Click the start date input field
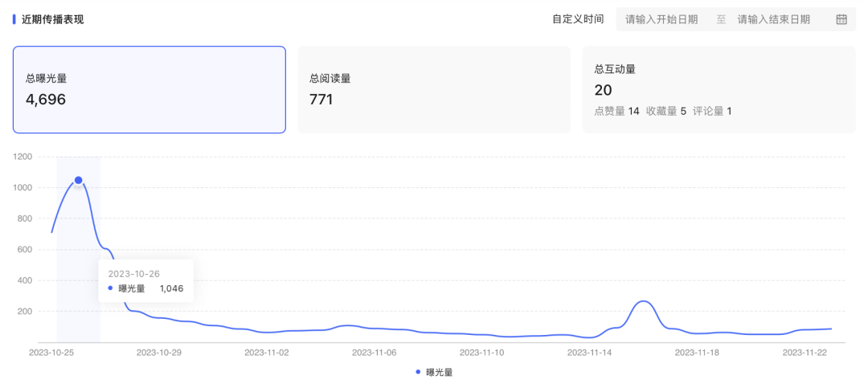 click(x=661, y=19)
